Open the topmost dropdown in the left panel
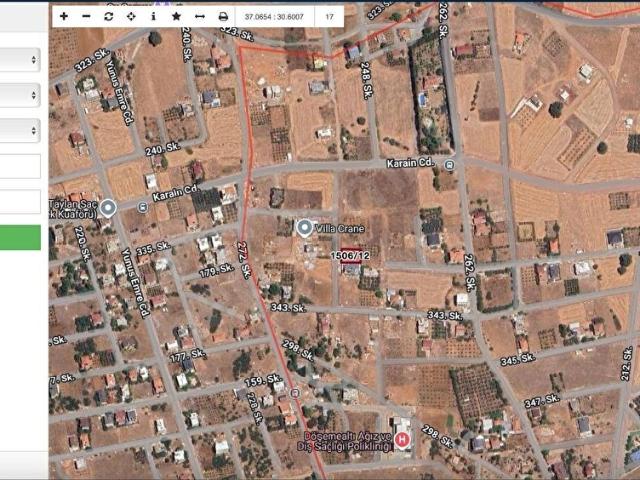 click(x=20, y=60)
